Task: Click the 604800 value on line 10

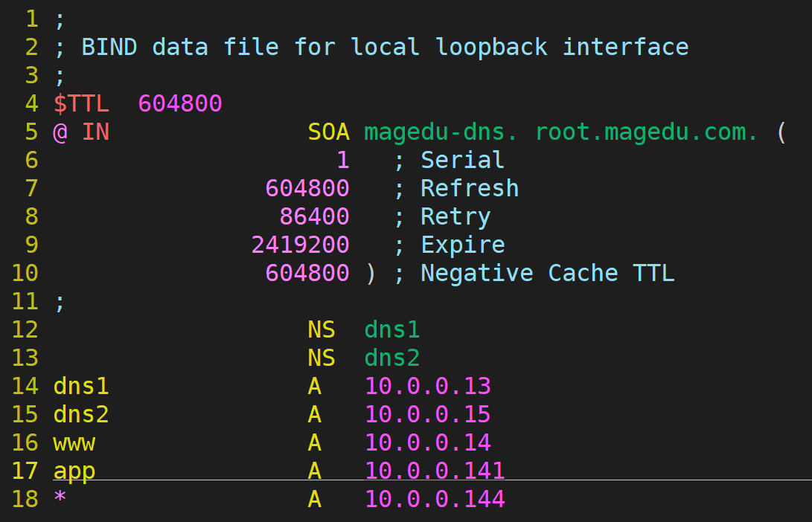Action: (307, 273)
